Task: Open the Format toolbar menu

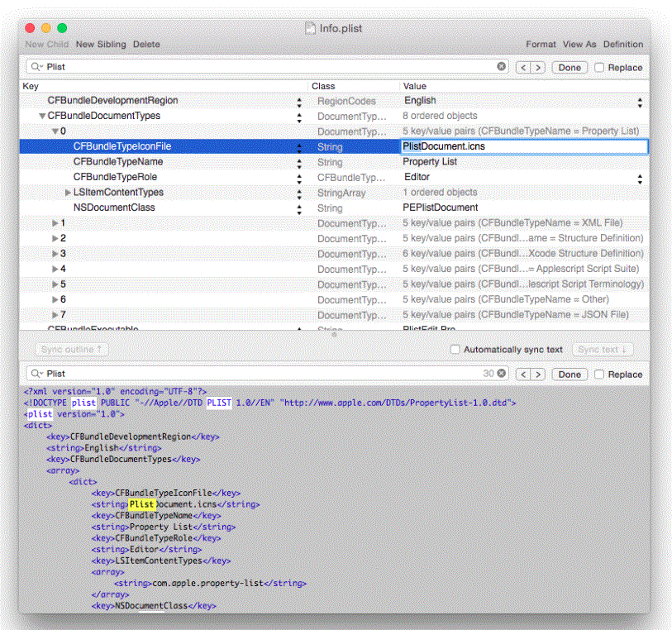Action: 541,44
